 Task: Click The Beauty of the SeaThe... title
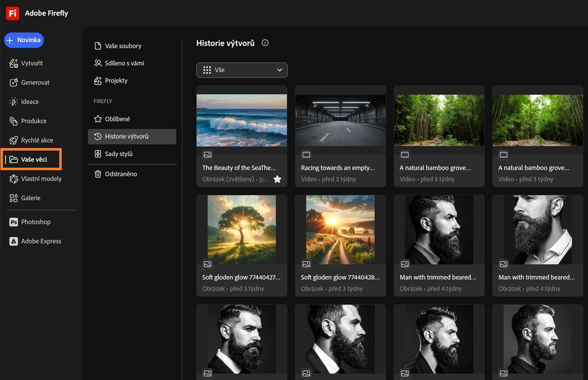point(239,168)
